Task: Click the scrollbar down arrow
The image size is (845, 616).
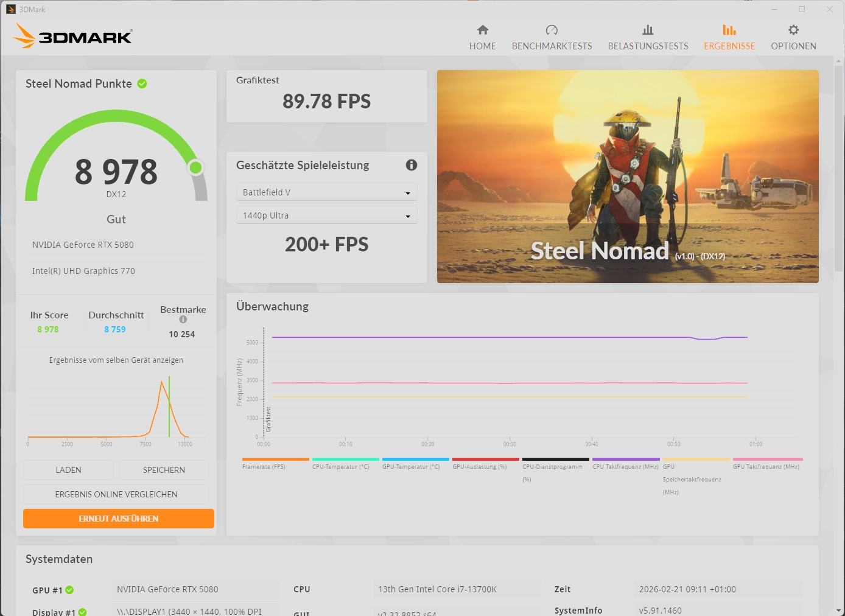Action: click(840, 611)
